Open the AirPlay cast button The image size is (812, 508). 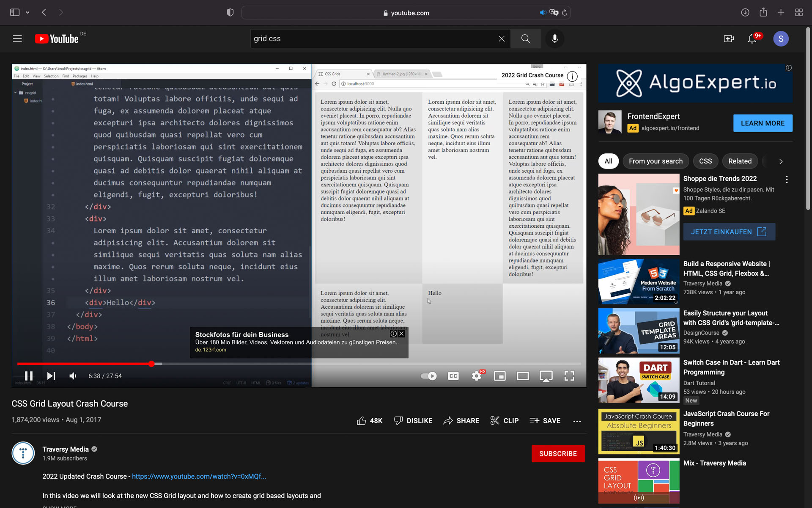click(546, 376)
